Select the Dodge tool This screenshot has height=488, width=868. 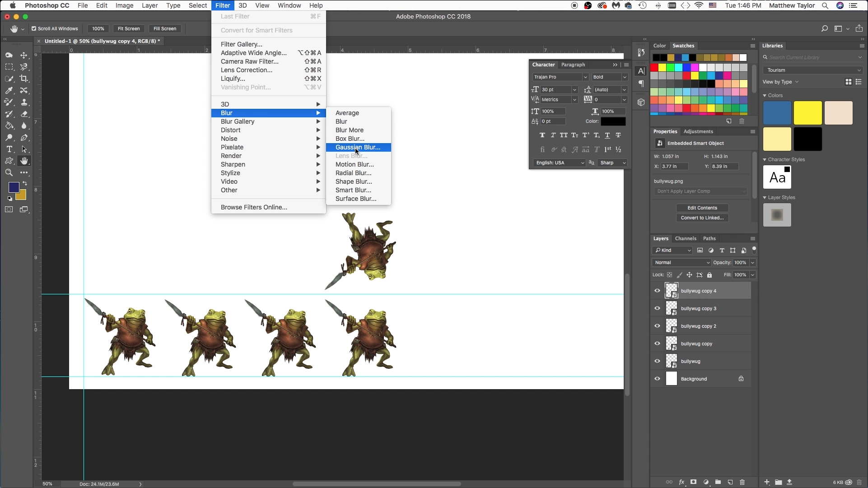9,137
